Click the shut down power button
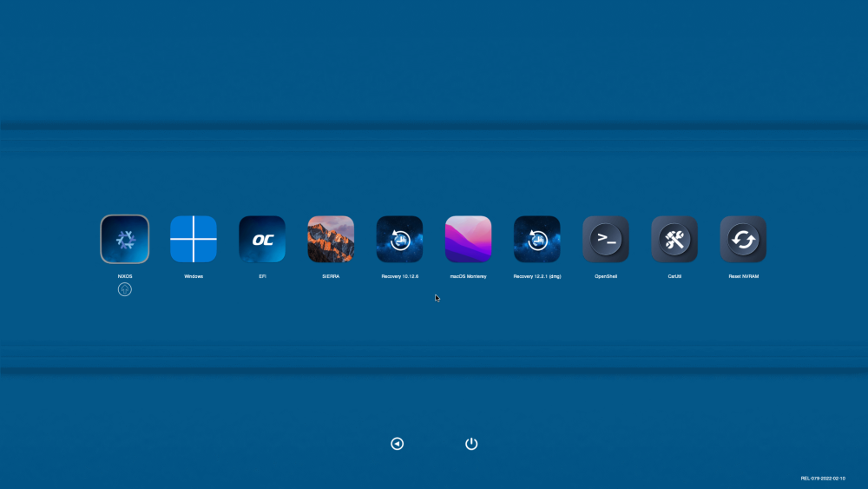 click(471, 444)
